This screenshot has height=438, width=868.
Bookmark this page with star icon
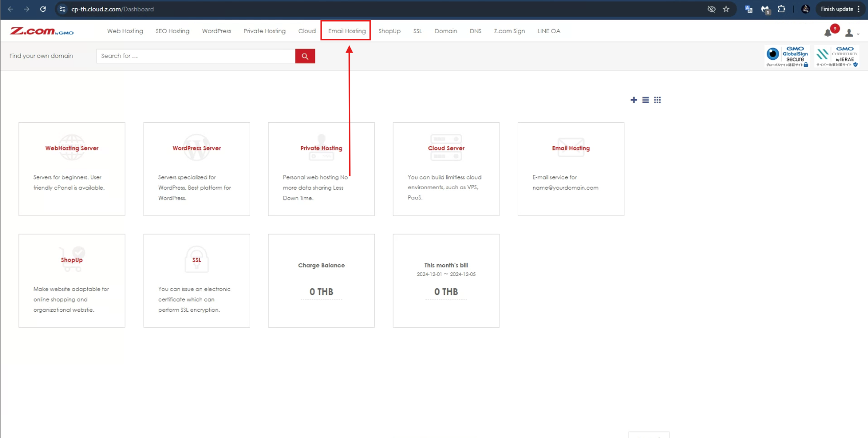726,9
